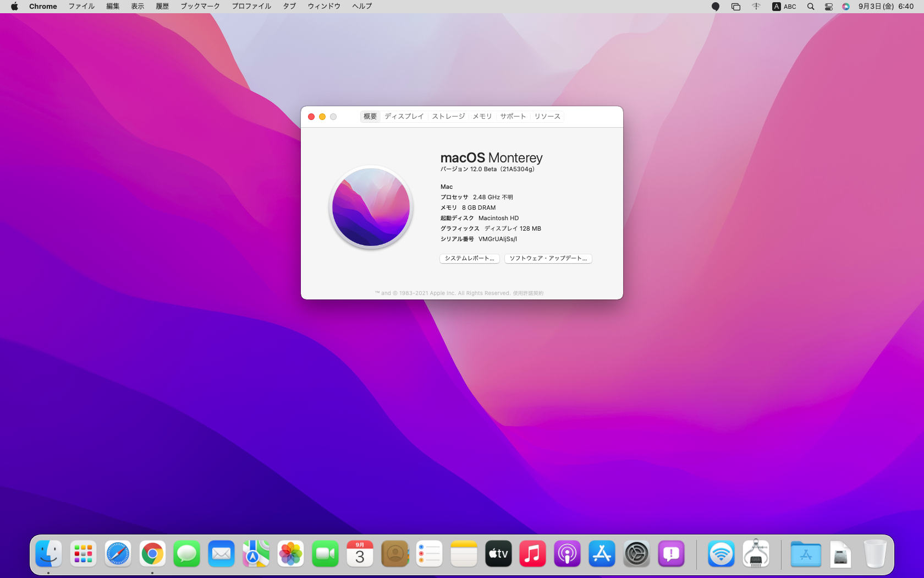The height and width of the screenshot is (578, 924).
Task: Open Podcasts app in the Dock
Action: pos(568,554)
